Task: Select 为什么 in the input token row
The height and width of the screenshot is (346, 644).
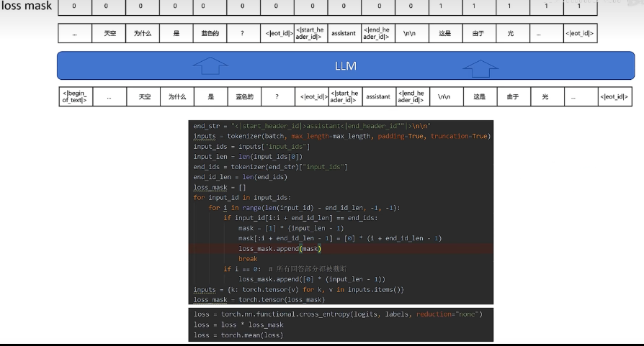Action: pyautogui.click(x=177, y=96)
